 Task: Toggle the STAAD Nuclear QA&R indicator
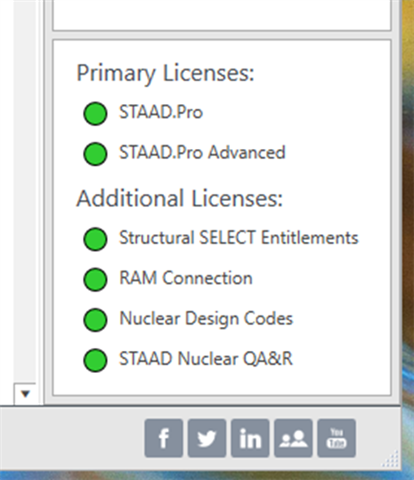[x=95, y=360]
